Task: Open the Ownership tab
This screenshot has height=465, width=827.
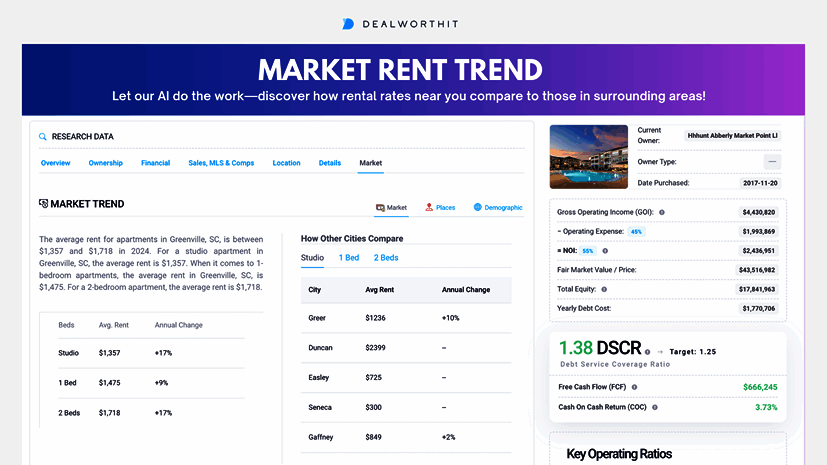Action: click(x=105, y=163)
